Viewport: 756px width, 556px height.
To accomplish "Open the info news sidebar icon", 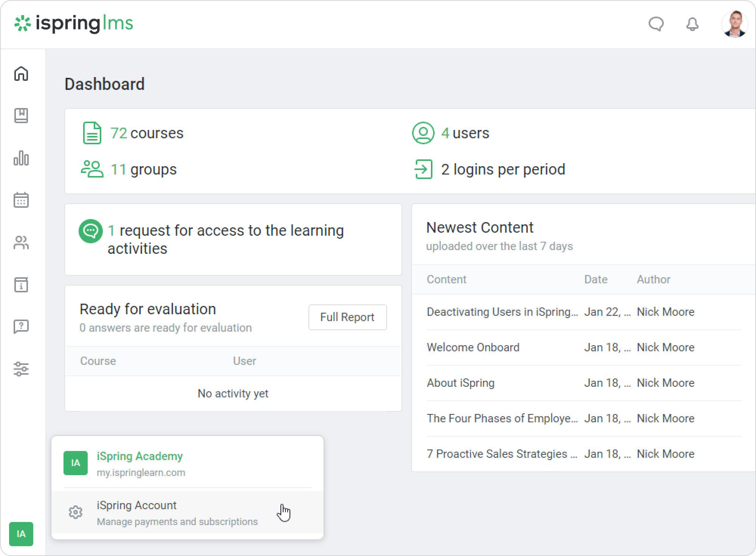I will (21, 285).
